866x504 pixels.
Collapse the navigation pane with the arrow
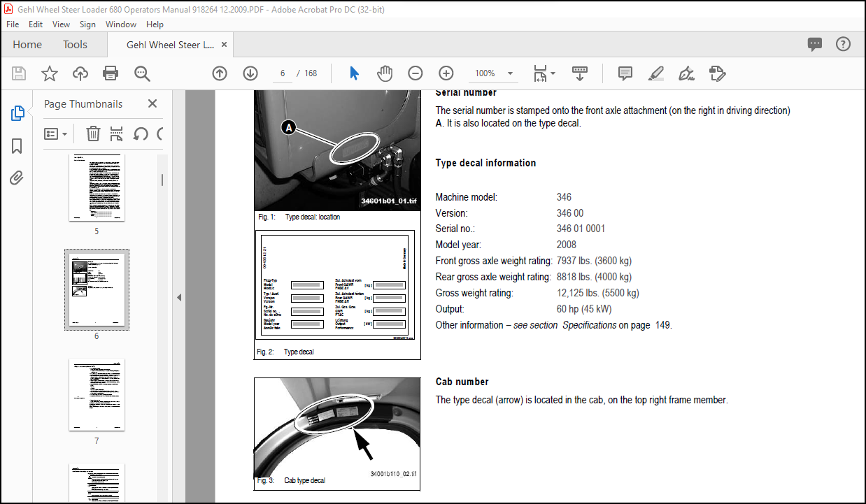click(179, 297)
